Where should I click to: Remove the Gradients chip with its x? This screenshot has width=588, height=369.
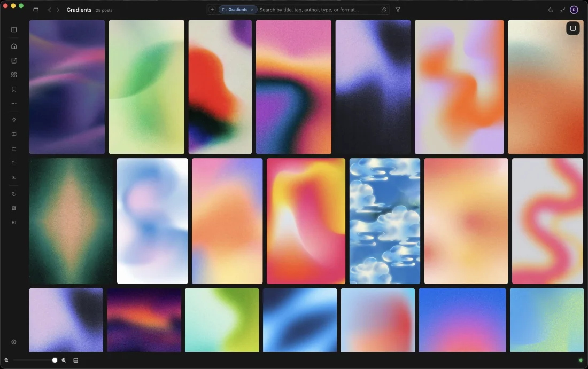(x=252, y=10)
